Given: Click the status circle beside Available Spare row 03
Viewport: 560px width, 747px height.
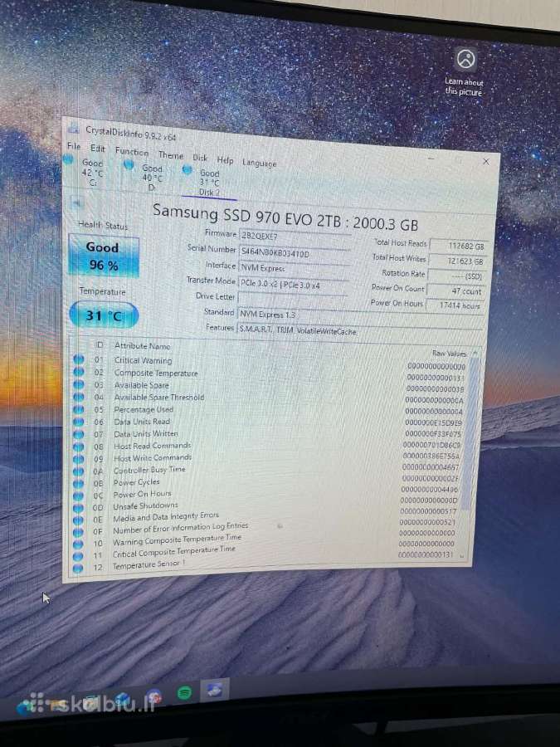Looking at the screenshot, I should 79,384.
